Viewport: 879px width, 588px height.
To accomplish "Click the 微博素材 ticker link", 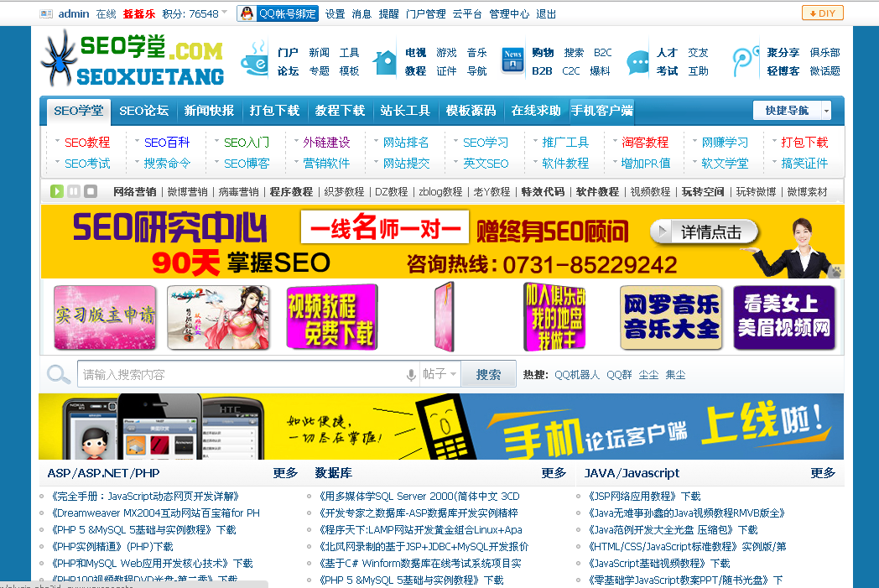I will pos(807,192).
